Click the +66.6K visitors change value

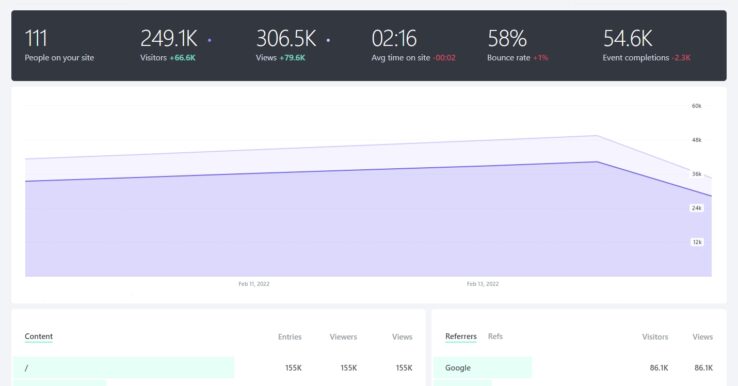pyautogui.click(x=183, y=58)
